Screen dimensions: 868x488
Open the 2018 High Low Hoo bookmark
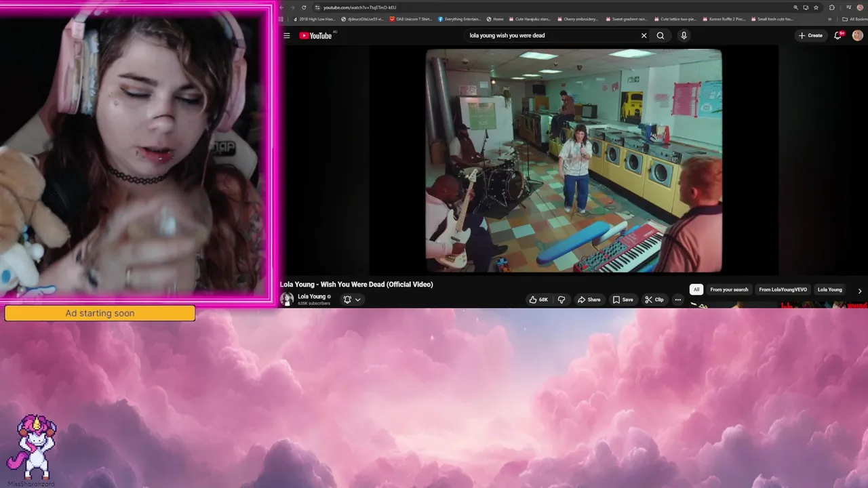tap(315, 19)
